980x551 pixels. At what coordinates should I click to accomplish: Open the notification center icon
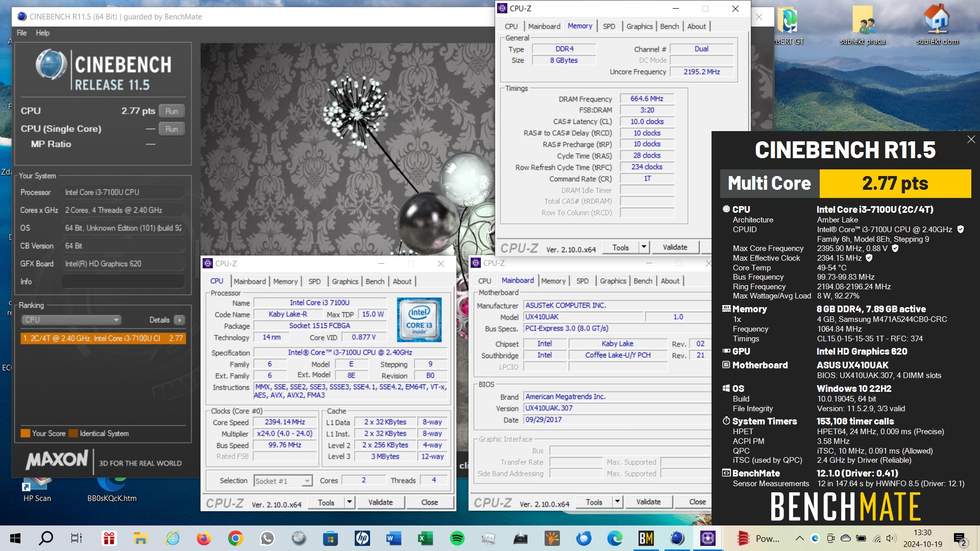click(960, 539)
